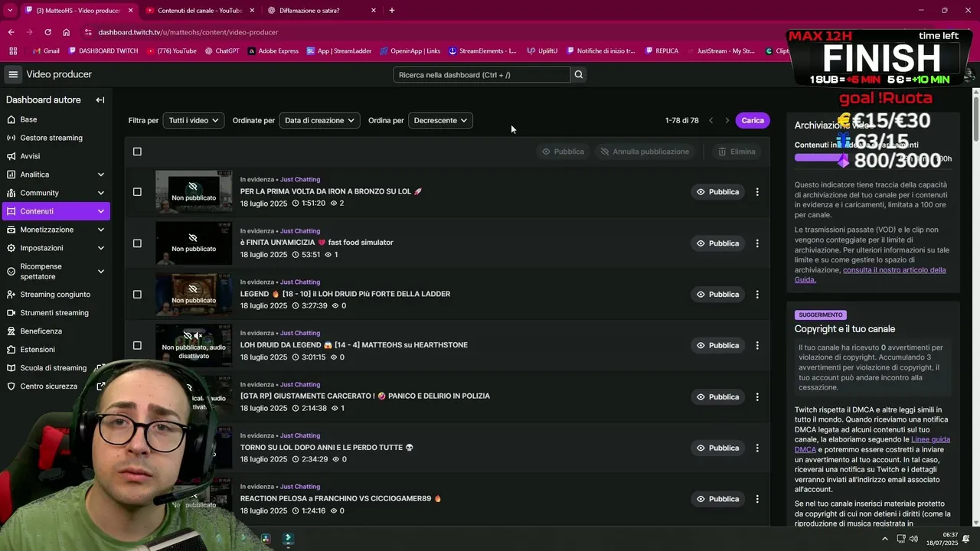Open options menu for LEGEND LOH DRUID video

pyautogui.click(x=757, y=295)
